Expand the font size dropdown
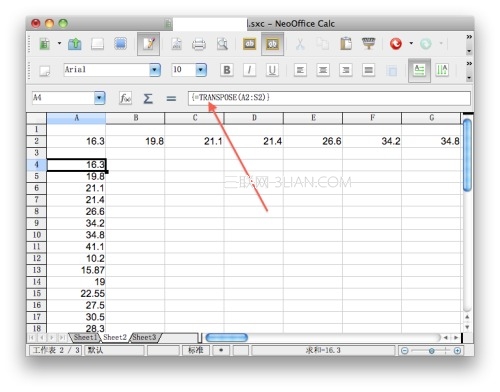The height and width of the screenshot is (392, 500). [x=201, y=70]
